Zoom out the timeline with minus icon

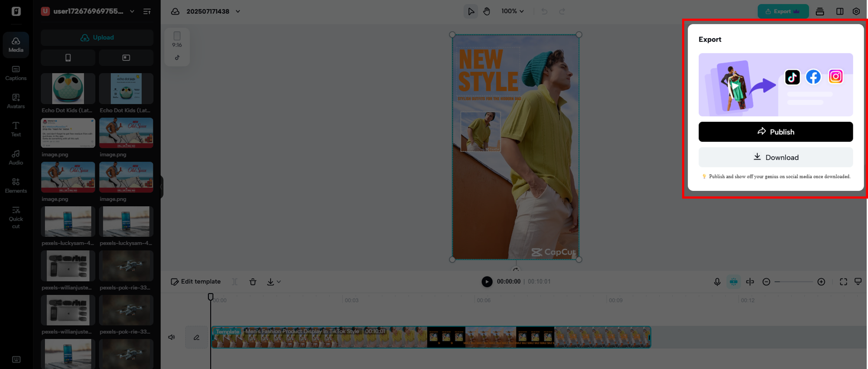click(x=766, y=282)
